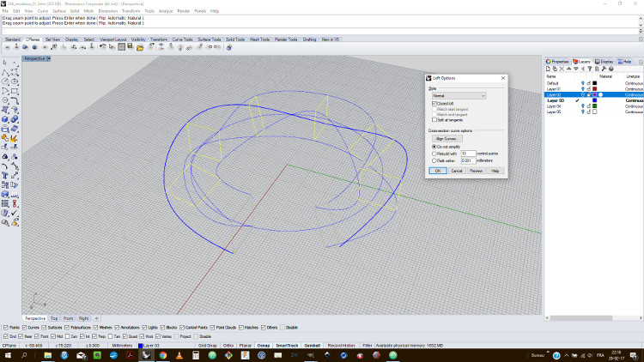Move layer down arrow icon
644x362 pixels.
[576, 69]
